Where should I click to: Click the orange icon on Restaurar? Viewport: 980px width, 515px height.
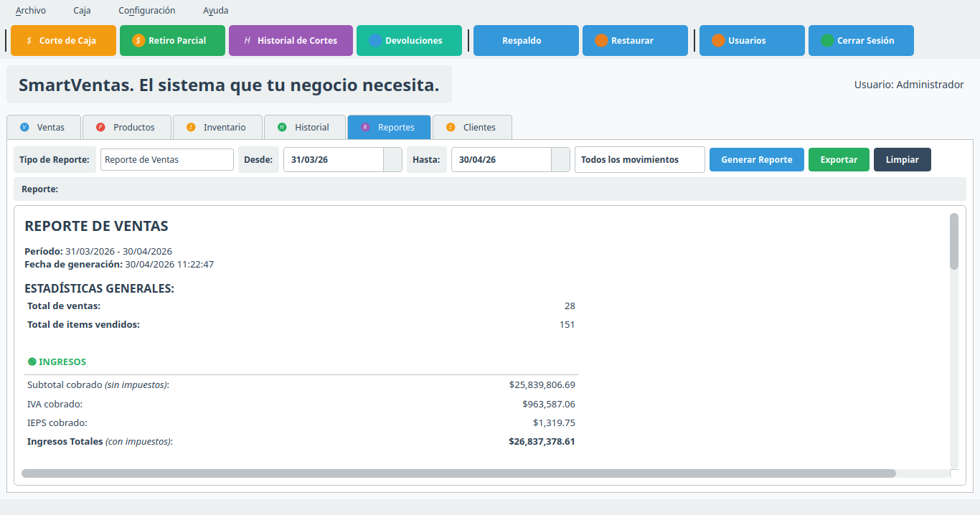[601, 41]
